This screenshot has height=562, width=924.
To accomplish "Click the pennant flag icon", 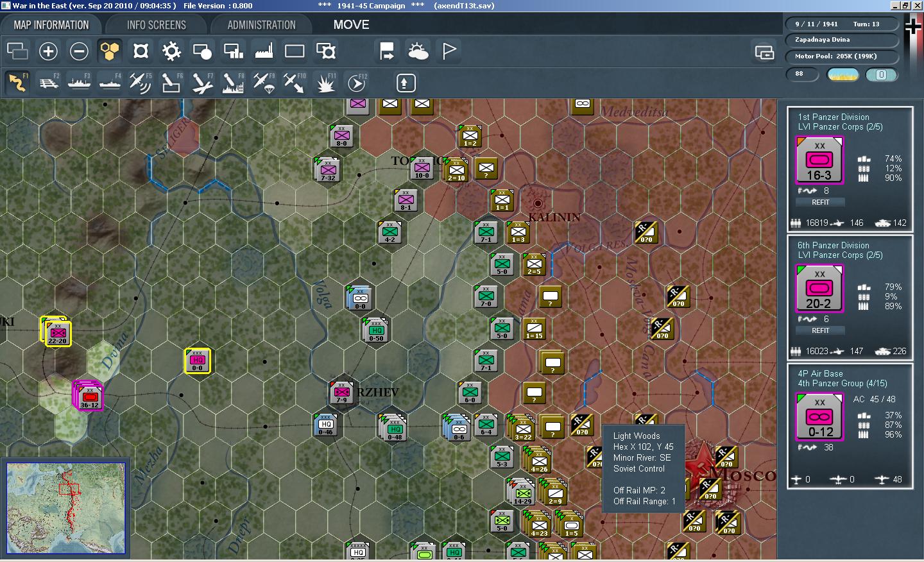I will [449, 51].
